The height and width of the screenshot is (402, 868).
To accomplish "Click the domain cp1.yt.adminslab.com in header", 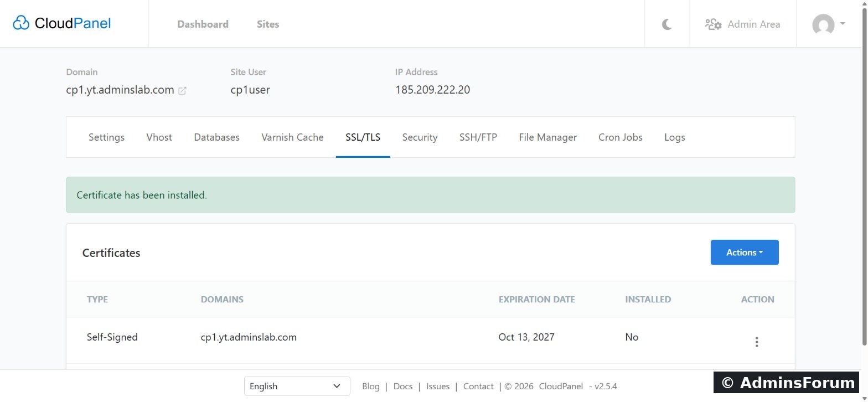I will point(120,90).
